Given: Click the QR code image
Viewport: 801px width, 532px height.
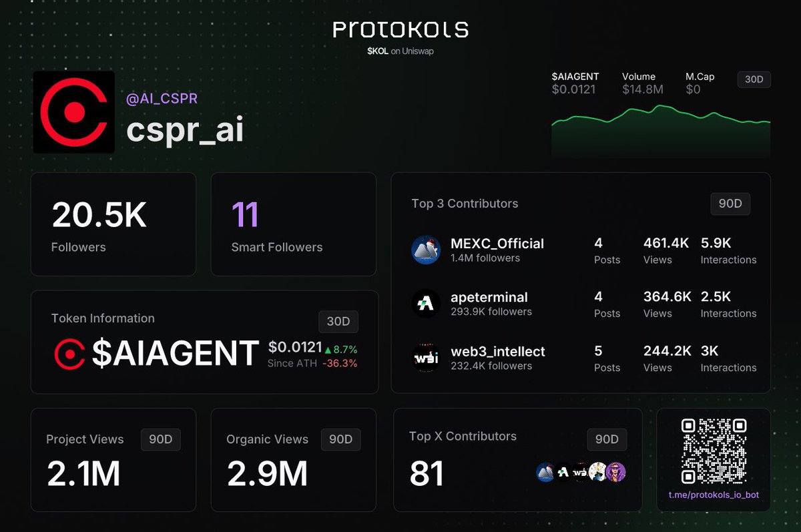Looking at the screenshot, I should coord(714,451).
